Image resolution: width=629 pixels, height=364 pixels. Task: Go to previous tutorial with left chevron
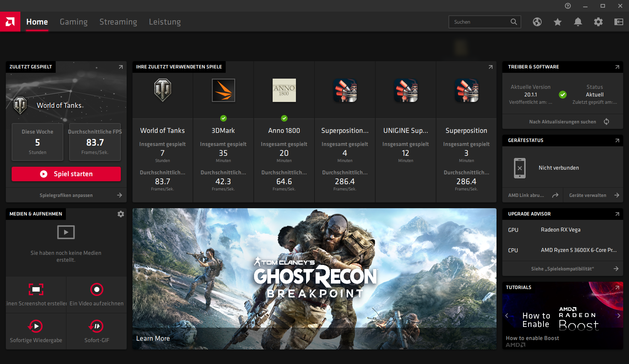[507, 316]
